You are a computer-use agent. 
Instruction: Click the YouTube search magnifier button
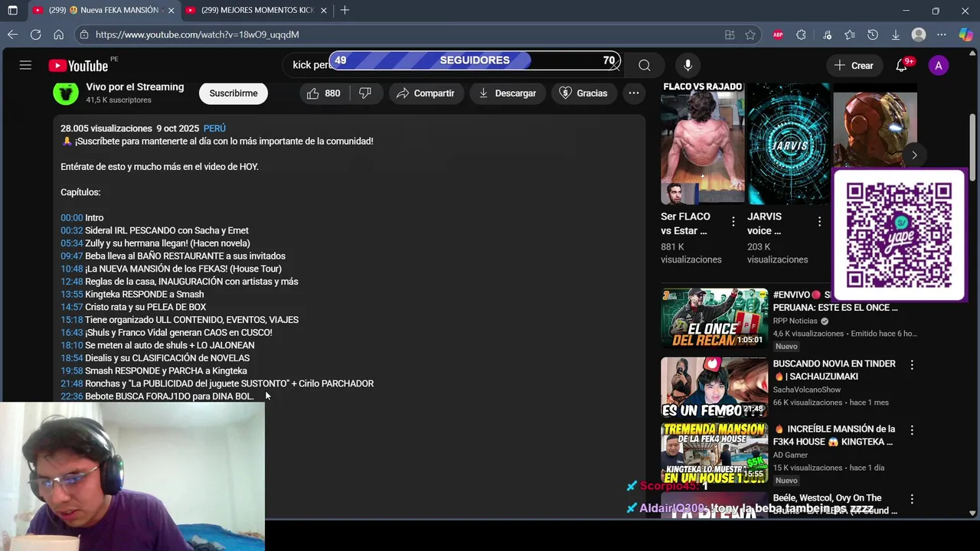click(x=645, y=65)
